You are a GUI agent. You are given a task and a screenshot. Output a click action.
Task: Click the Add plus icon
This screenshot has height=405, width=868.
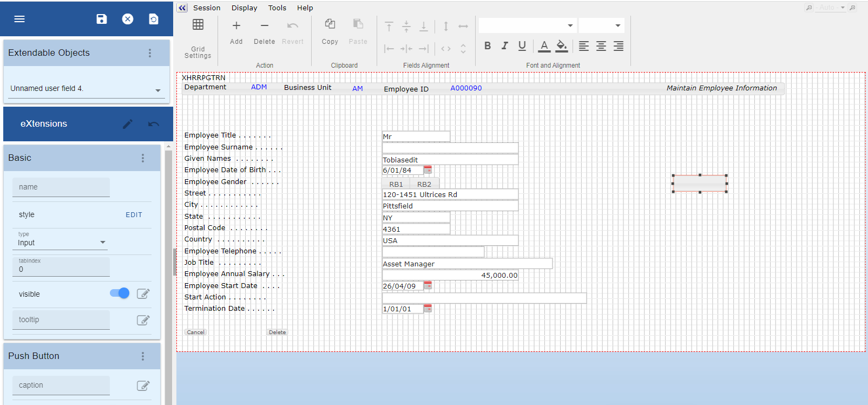tap(236, 26)
